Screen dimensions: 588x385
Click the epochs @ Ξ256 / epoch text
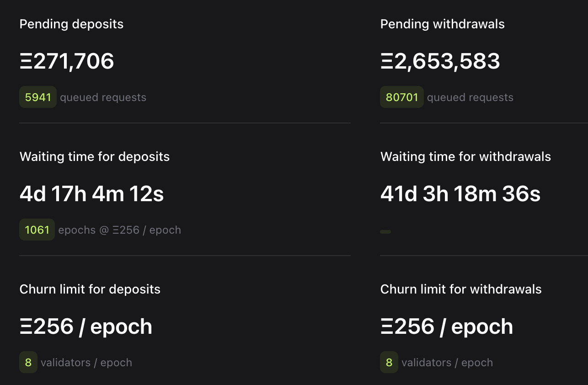click(119, 230)
